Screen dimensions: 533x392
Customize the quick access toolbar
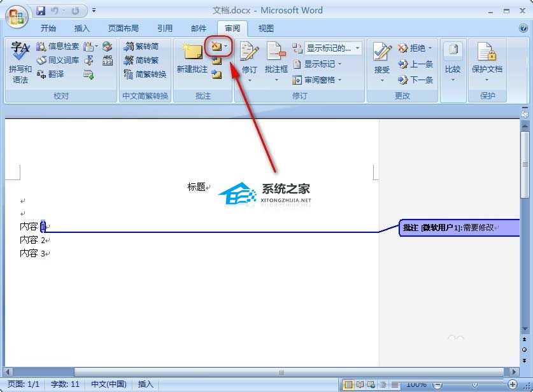point(94,11)
